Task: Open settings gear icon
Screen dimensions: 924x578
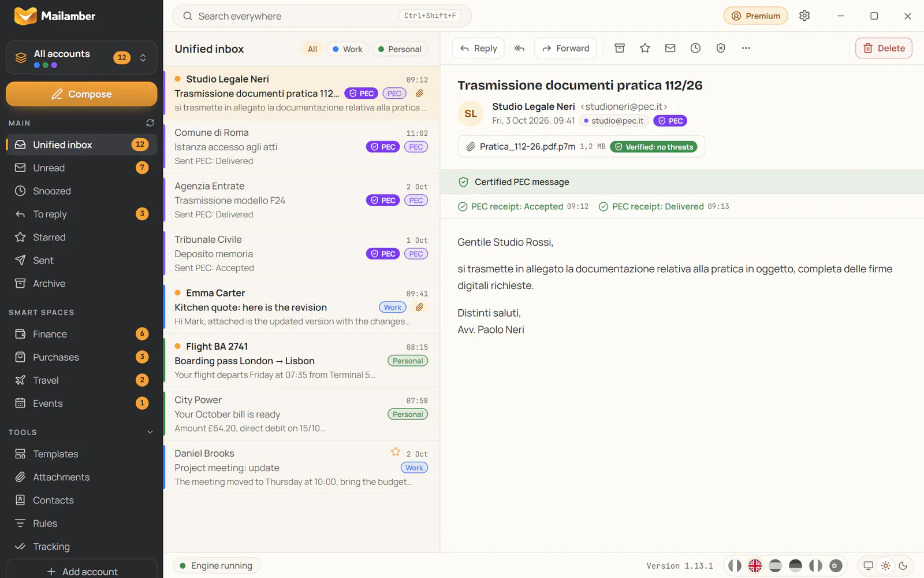Action: point(804,16)
